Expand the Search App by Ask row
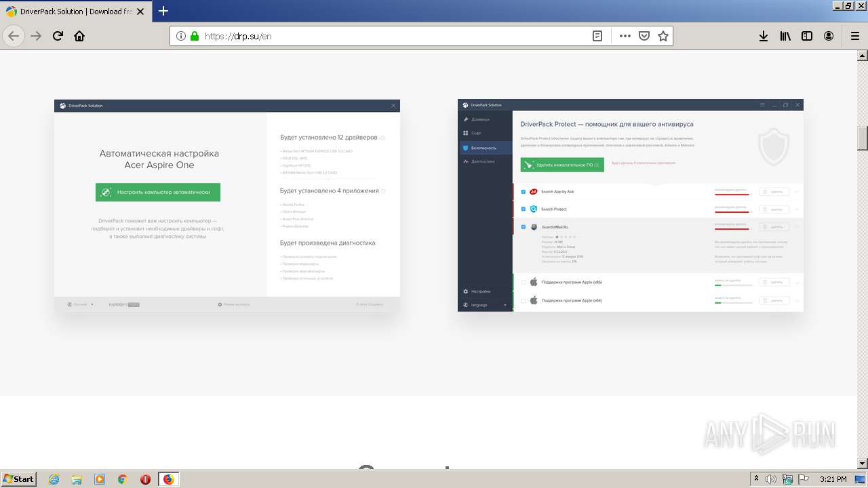This screenshot has height=488, width=868. click(x=797, y=192)
